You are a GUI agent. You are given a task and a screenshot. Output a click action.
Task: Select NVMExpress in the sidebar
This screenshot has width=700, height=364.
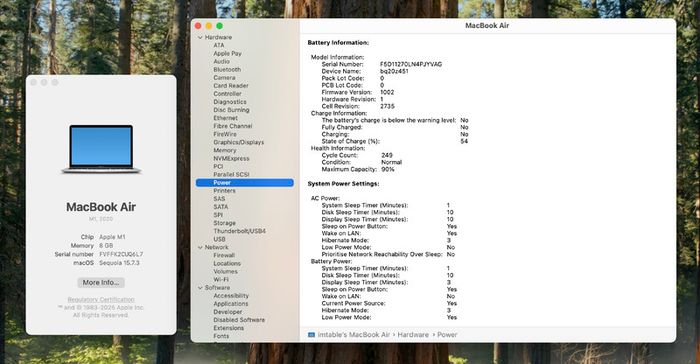(x=231, y=159)
